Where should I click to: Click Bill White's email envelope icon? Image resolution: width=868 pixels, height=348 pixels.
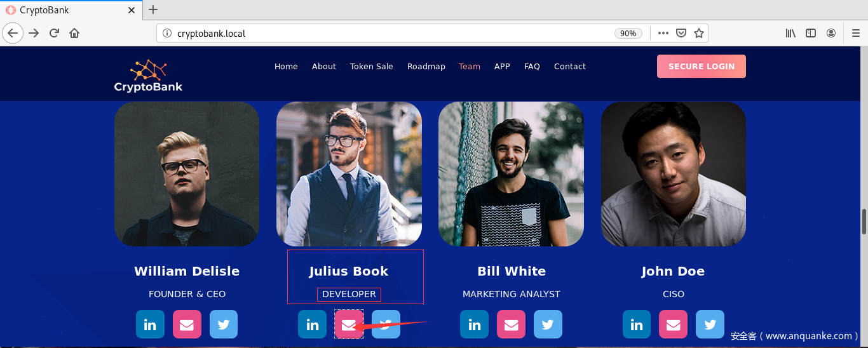point(511,325)
